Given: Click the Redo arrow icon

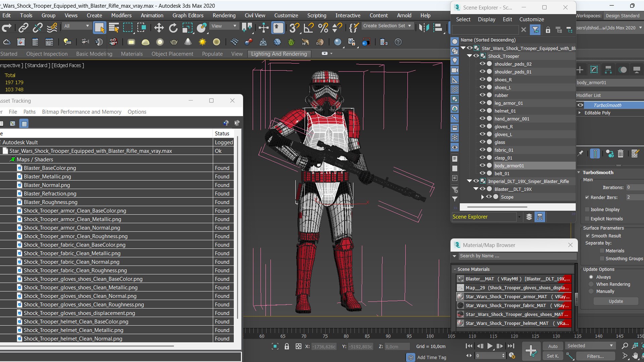Looking at the screenshot, I should pos(7,28).
